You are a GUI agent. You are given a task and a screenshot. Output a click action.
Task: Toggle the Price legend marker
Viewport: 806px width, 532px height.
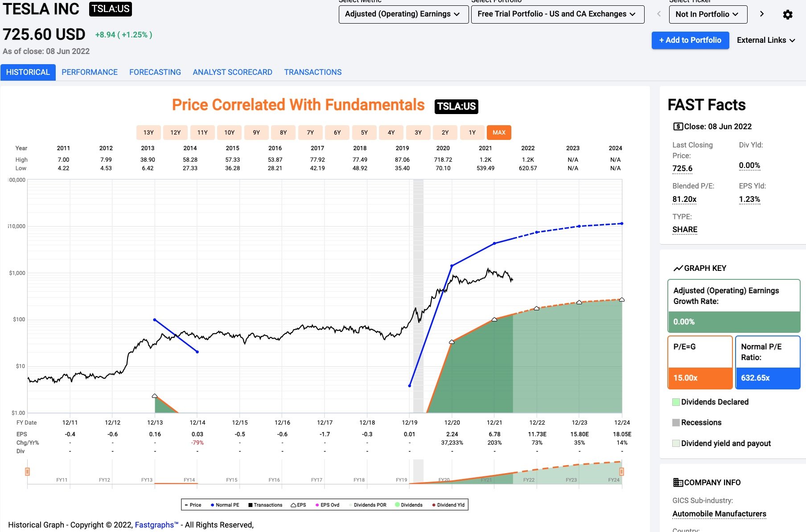pyautogui.click(x=187, y=505)
